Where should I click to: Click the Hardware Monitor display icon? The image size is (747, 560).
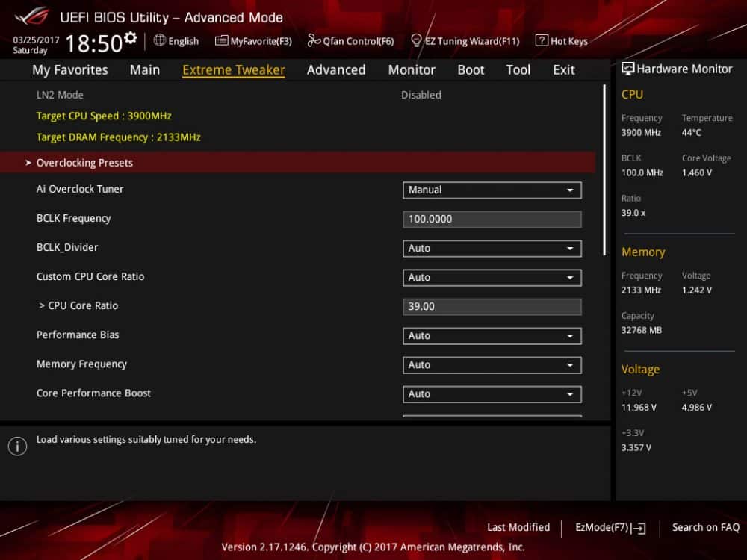(628, 69)
